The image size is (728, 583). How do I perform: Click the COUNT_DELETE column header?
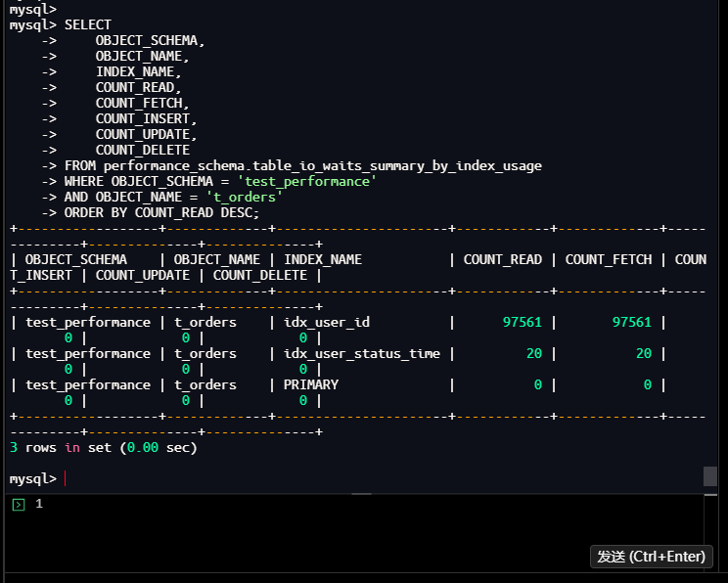tap(260, 276)
